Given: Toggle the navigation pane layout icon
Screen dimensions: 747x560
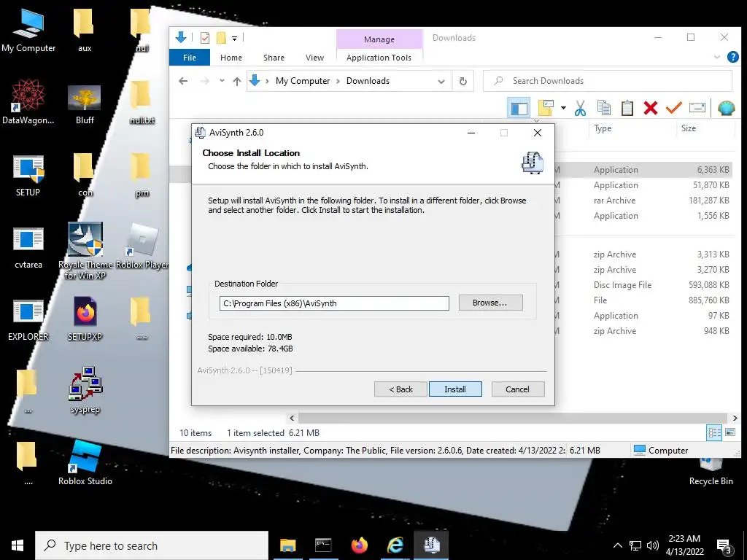Looking at the screenshot, I should coord(519,108).
